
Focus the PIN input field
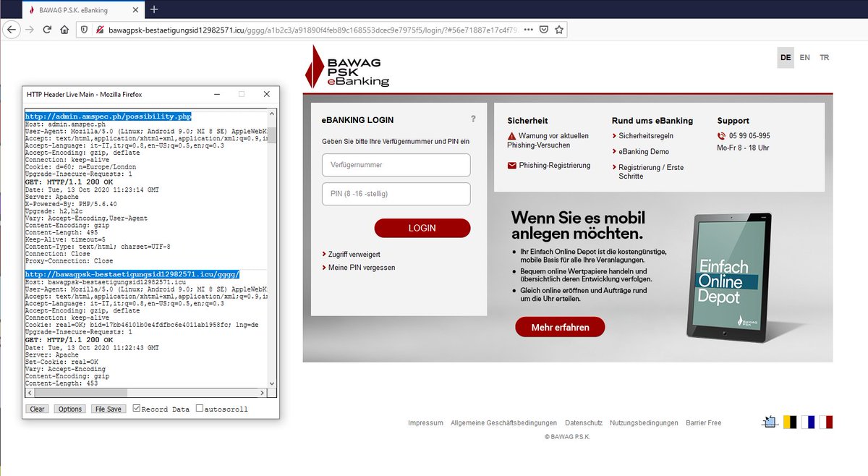point(396,194)
